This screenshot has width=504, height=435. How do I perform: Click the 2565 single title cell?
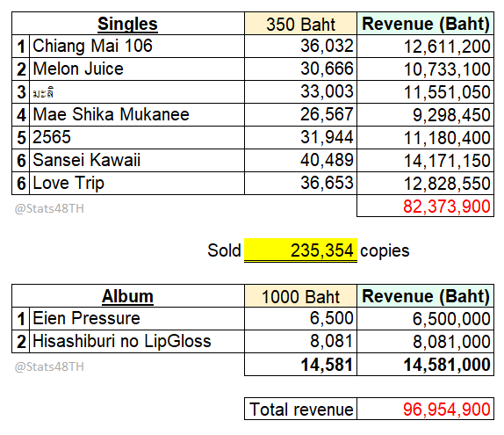pos(137,137)
